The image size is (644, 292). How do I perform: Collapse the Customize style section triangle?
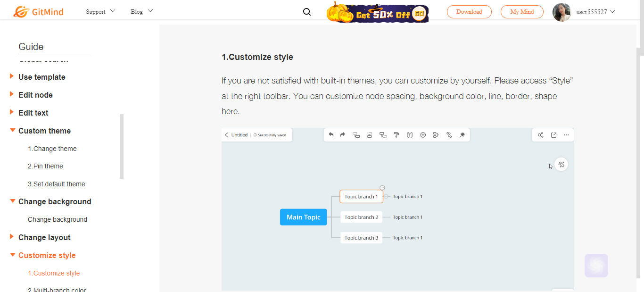pos(13,255)
